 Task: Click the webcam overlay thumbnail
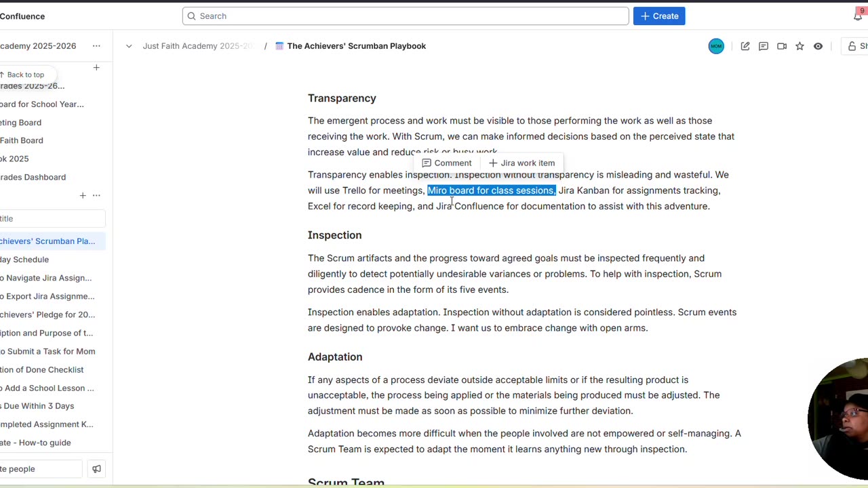838,419
